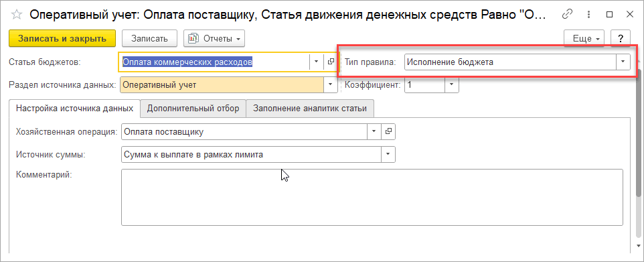Expand the Тип правила dropdown list
This screenshot has width=644, height=262.
[623, 62]
